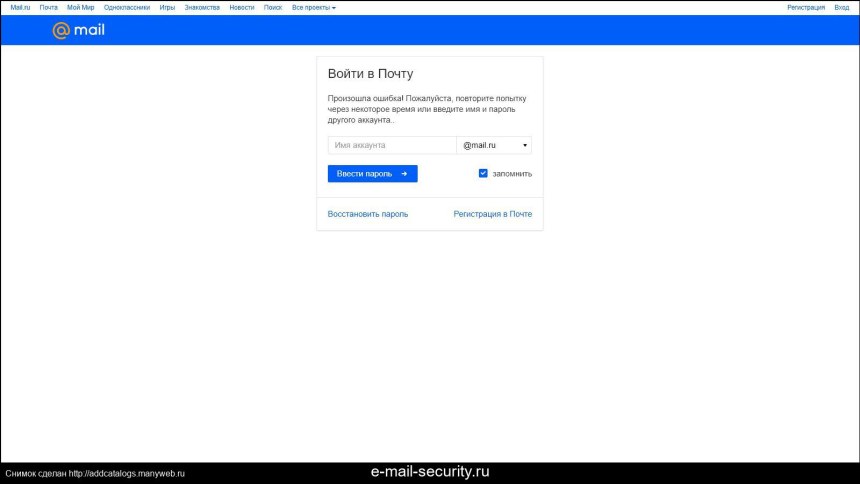The width and height of the screenshot is (860, 484).
Task: Focus the Имя аккаунта input field
Action: pos(392,145)
